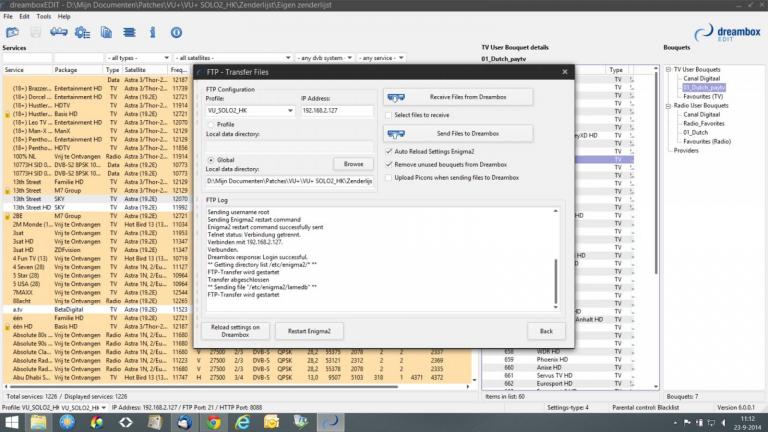Open the Tools menu
The image size is (768, 432).
coord(45,17)
